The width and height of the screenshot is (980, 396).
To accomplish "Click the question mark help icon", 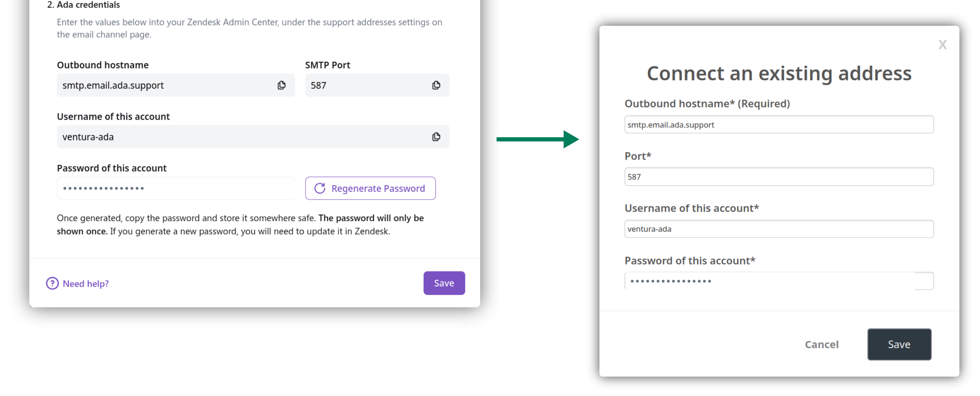I will pyautogui.click(x=52, y=284).
